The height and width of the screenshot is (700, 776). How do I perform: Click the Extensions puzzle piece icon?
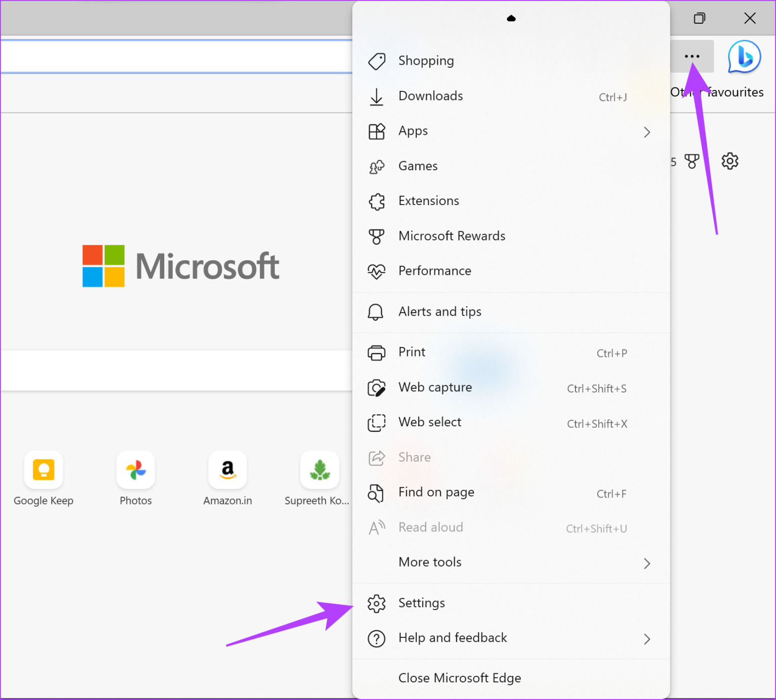376,201
